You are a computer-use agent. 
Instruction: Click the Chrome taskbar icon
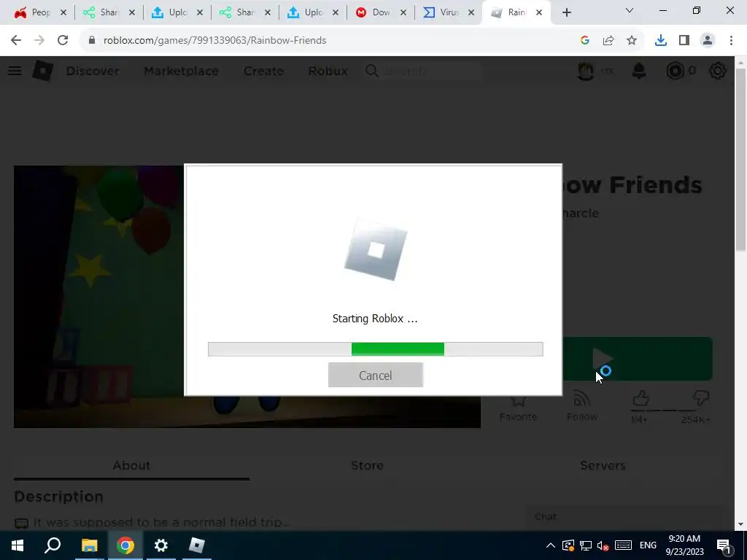pos(125,545)
